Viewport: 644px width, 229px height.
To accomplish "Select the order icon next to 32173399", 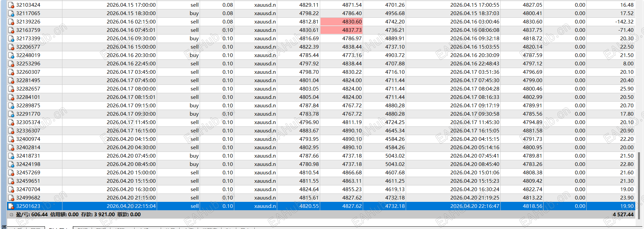I will (x=11, y=39).
